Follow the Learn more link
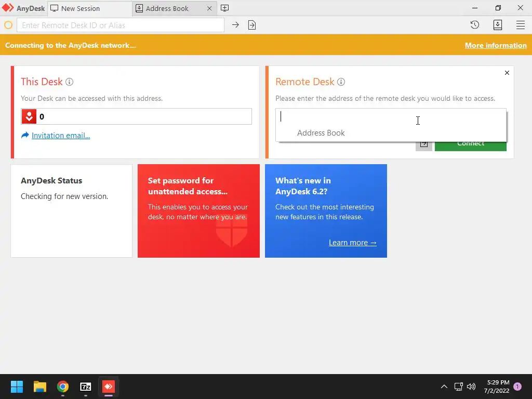This screenshot has height=399, width=532. [353, 243]
